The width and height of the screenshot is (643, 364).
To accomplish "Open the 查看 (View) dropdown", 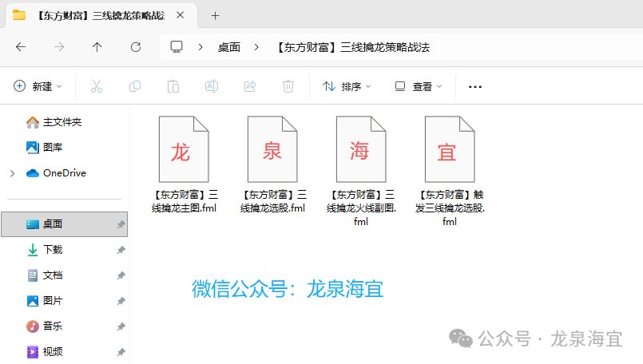I will pos(419,86).
